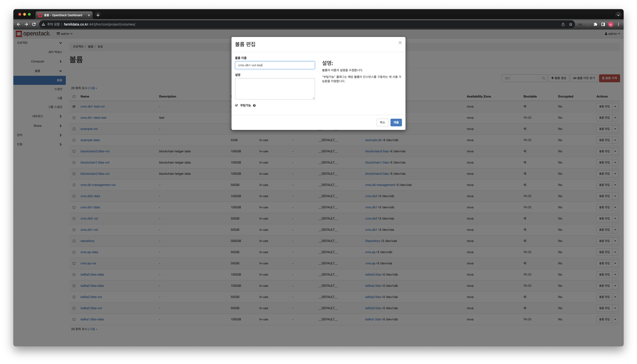
Task: Click the browser back arrow
Action: (x=19, y=24)
